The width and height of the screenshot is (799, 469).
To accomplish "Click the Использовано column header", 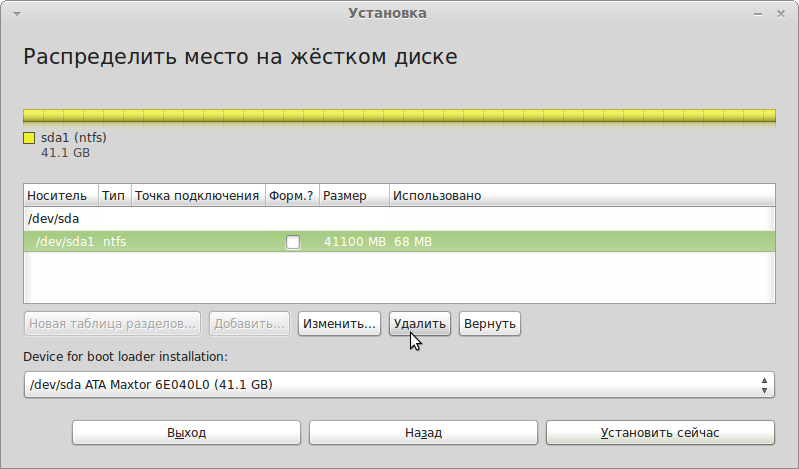I will (582, 196).
